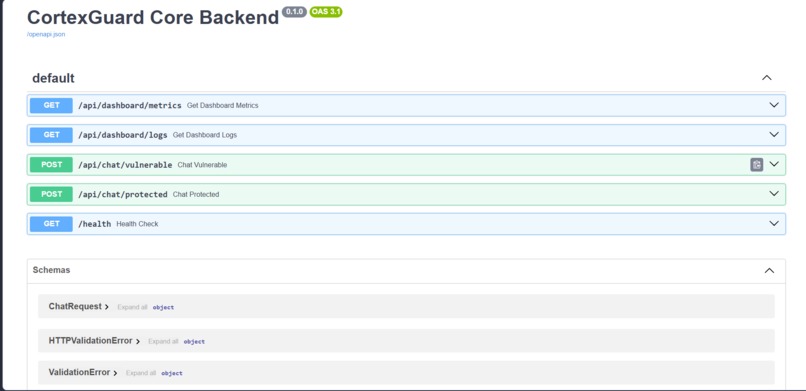
Task: Select the /api/dashboard/metrics path text
Action: pyautogui.click(x=130, y=105)
